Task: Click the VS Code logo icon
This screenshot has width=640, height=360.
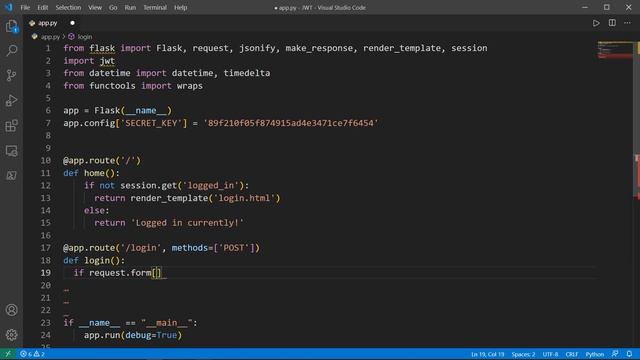Action: click(x=9, y=7)
